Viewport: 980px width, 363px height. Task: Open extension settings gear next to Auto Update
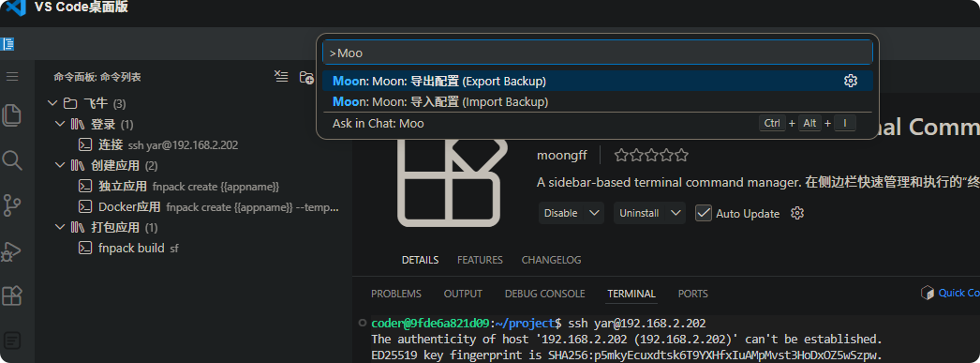tap(796, 213)
